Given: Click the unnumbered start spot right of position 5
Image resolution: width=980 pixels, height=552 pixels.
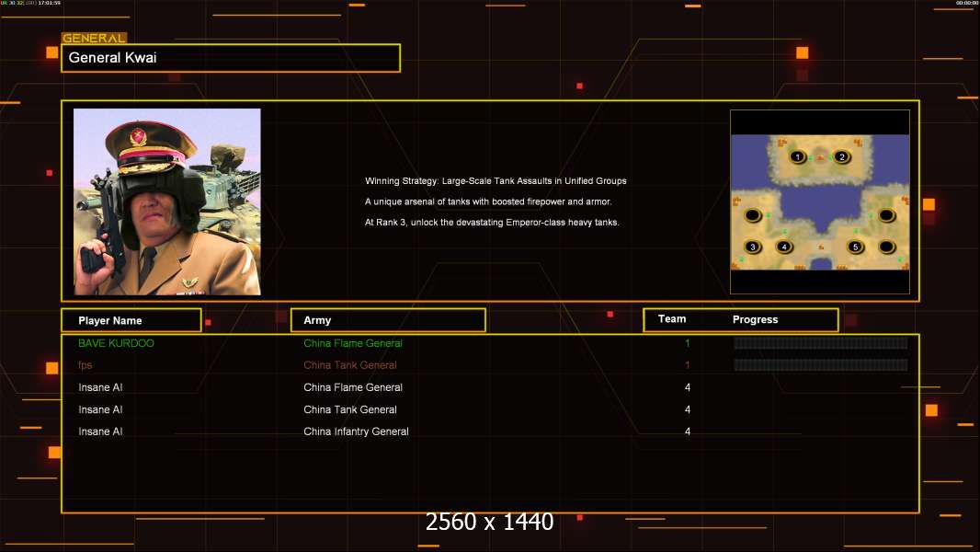Looking at the screenshot, I should (x=886, y=247).
